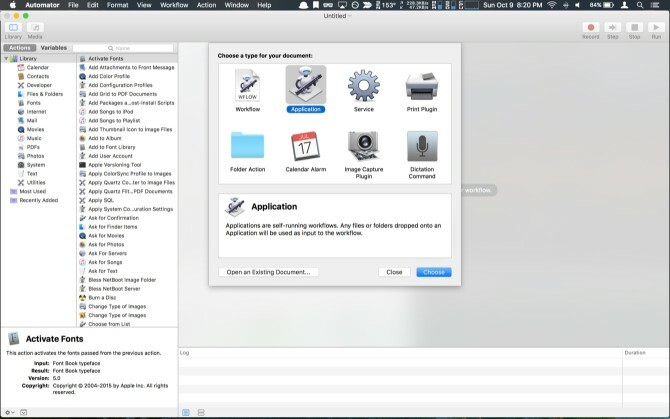
Task: Click the Close button in dialog
Action: coord(394,272)
